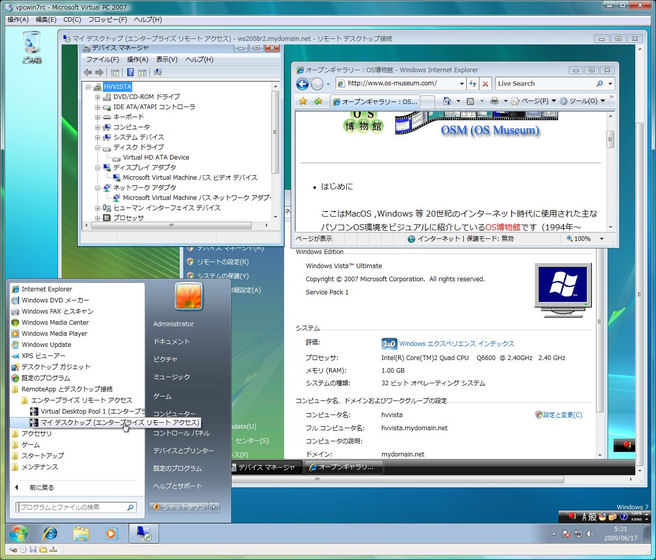Click the Administrator user picture

189,296
